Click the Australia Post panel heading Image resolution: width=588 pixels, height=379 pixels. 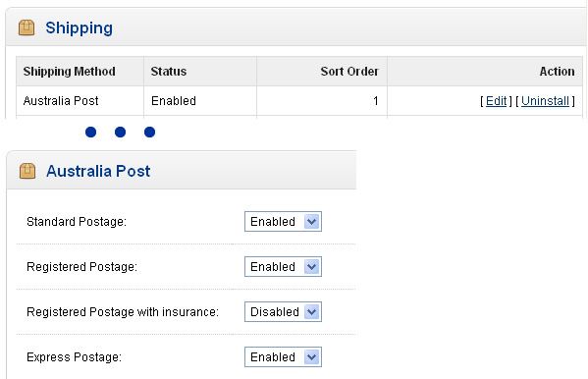coord(98,171)
